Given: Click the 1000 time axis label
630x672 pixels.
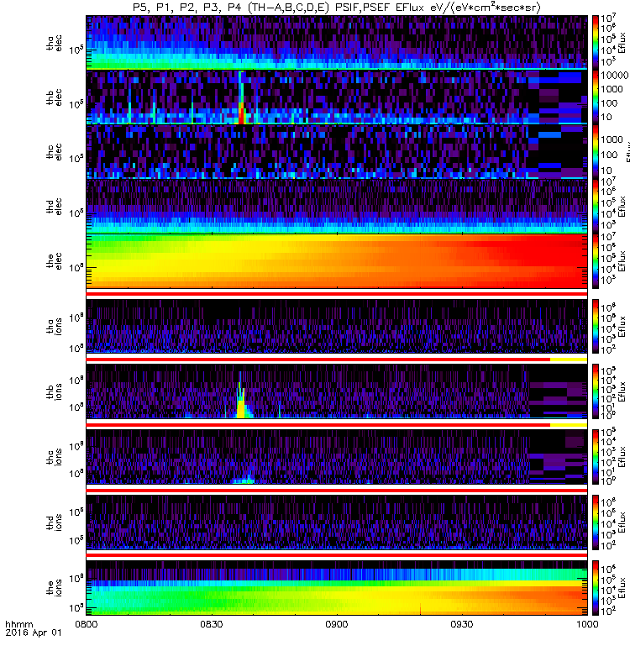Looking at the screenshot, I should (x=586, y=624).
